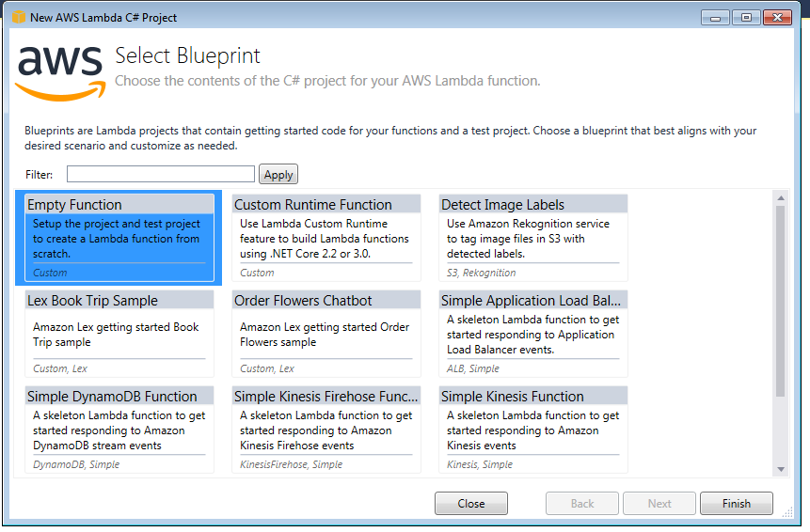Select the Empty Function blueprint
This screenshot has height=532, width=810.
click(x=119, y=238)
